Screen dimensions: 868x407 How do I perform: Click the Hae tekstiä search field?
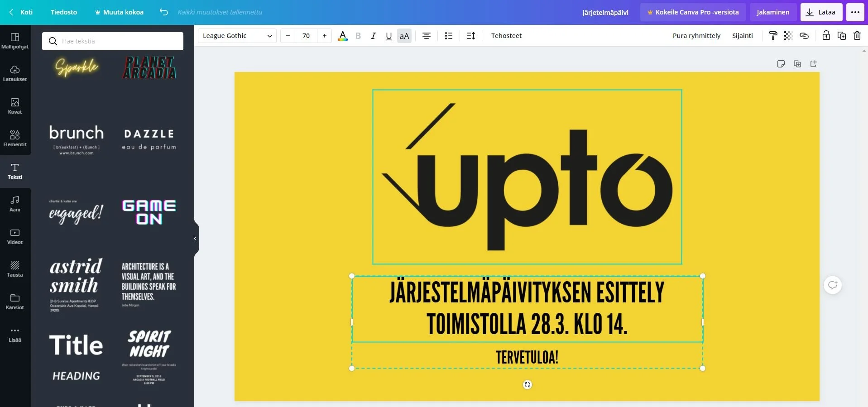[x=113, y=41]
